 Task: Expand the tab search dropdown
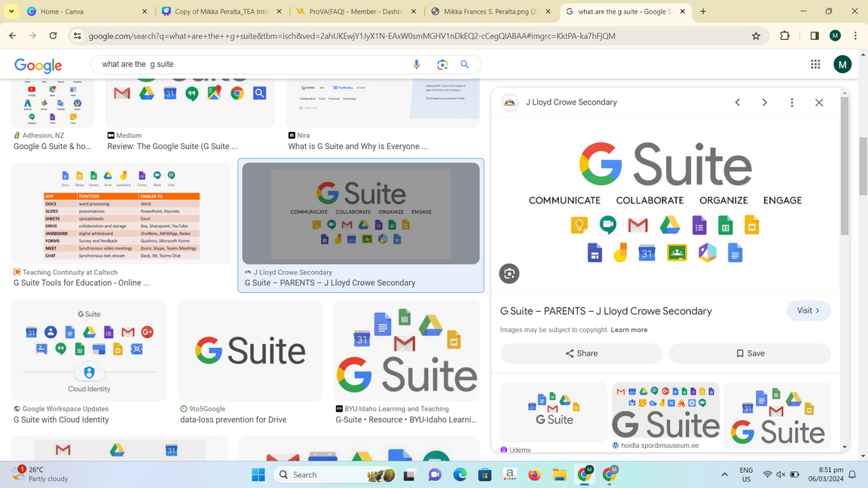pyautogui.click(x=11, y=11)
